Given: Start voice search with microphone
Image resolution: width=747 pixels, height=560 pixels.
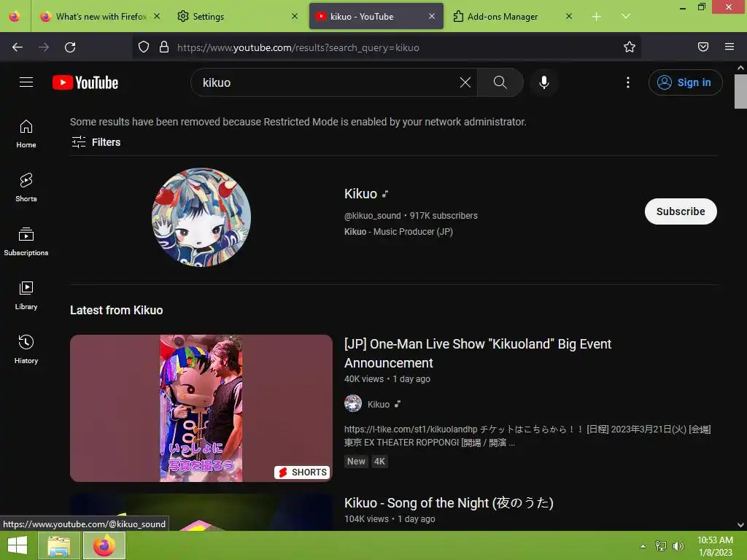Looking at the screenshot, I should pyautogui.click(x=543, y=82).
